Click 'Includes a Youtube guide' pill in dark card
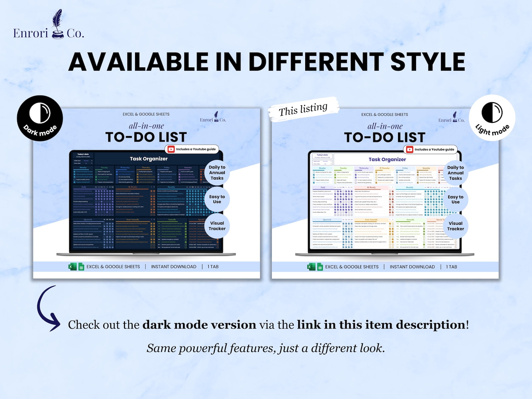532x399 pixels. pos(192,149)
